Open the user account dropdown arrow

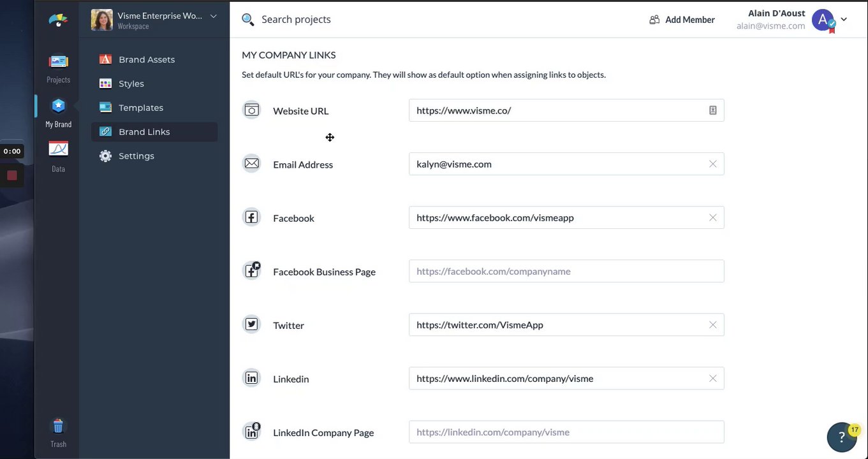point(844,19)
